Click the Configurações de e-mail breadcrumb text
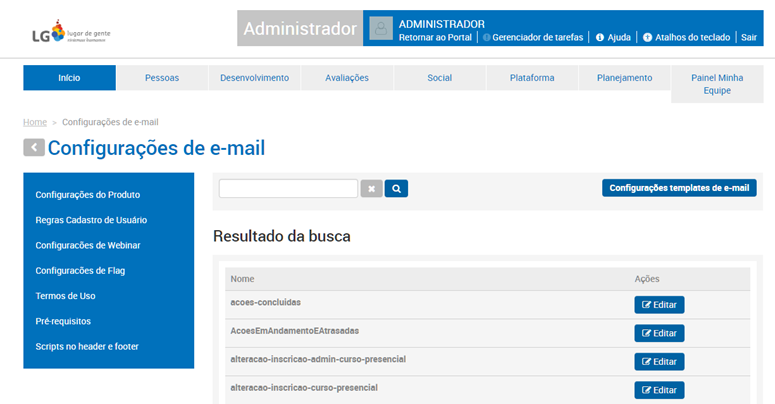This screenshot has height=404, width=775. click(x=110, y=122)
